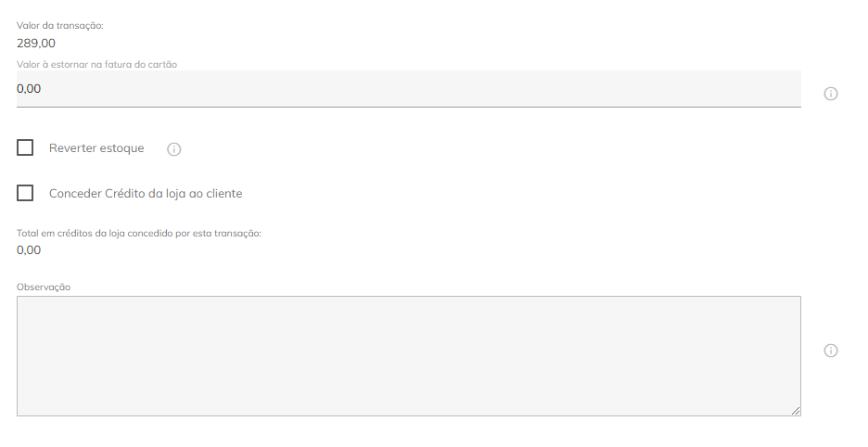Focus the 'Valor à estornar' input field
868x447 pixels.
[409, 89]
